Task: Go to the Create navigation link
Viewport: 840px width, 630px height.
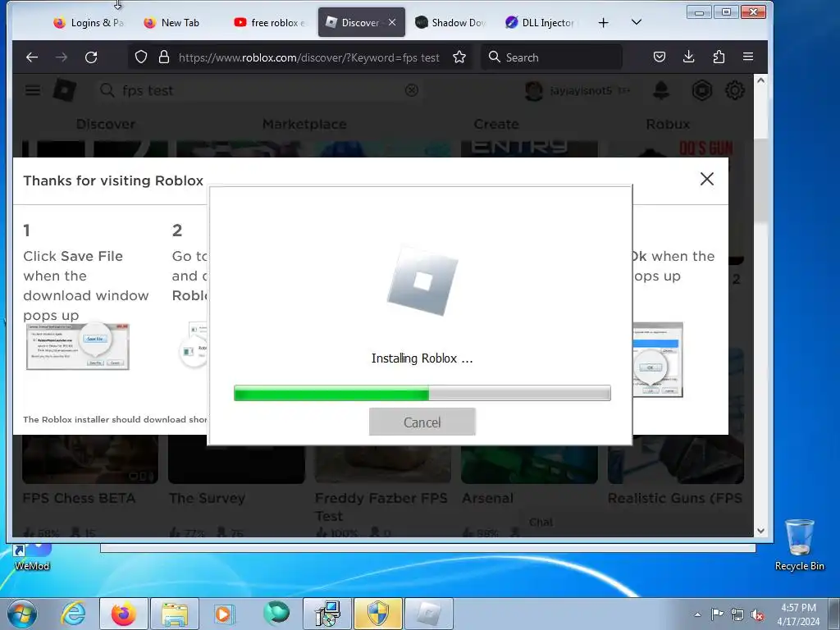Action: click(x=496, y=125)
